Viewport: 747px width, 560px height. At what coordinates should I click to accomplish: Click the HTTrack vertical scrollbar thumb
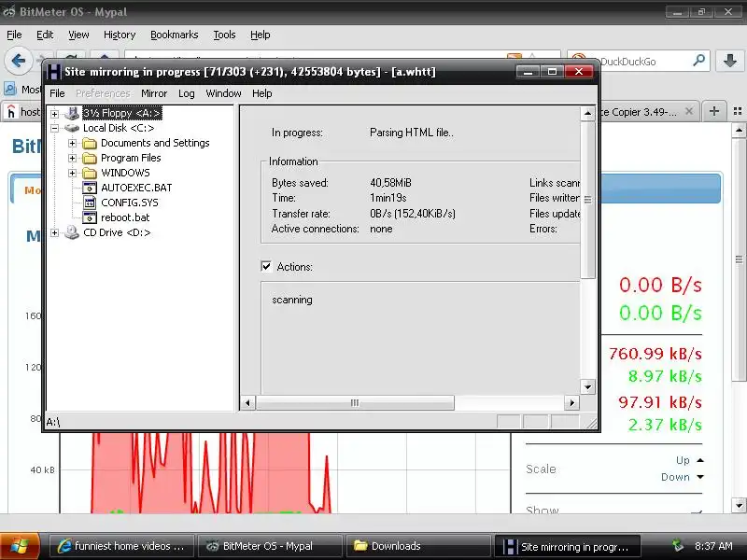coord(588,199)
